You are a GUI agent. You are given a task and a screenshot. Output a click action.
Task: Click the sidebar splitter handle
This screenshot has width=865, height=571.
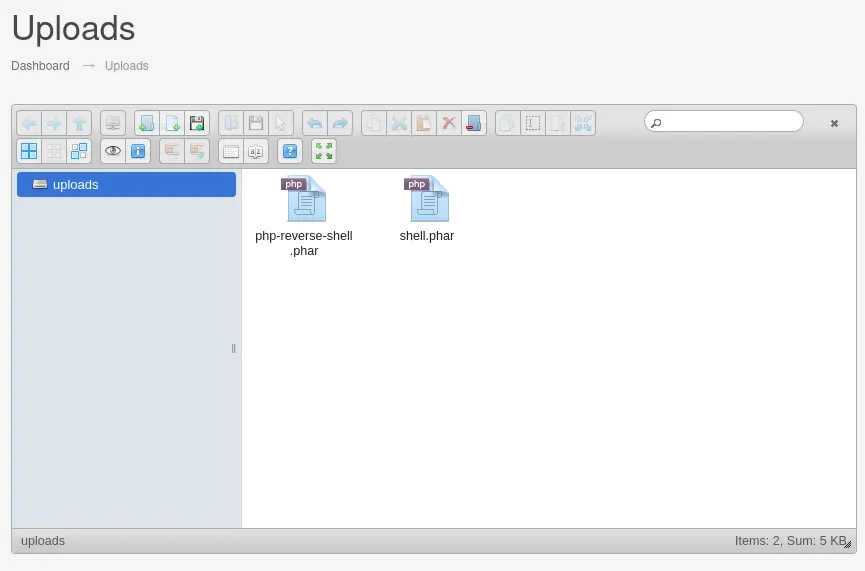tap(234, 348)
